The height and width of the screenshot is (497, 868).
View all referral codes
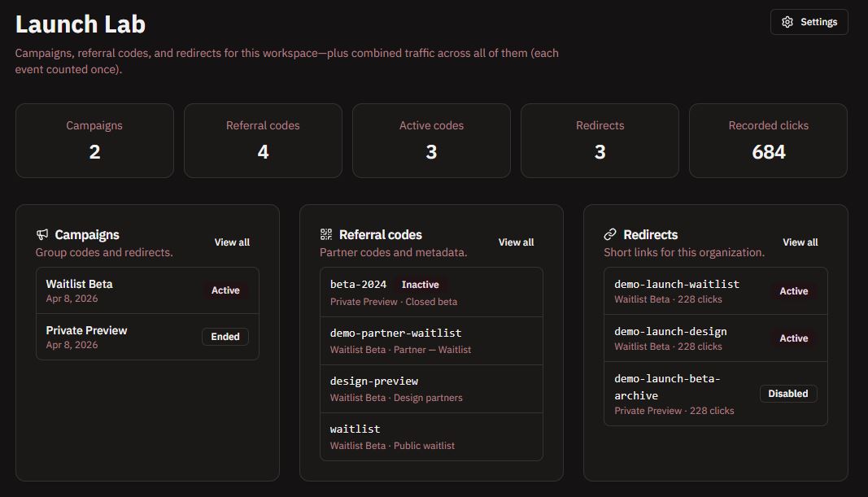tap(516, 242)
